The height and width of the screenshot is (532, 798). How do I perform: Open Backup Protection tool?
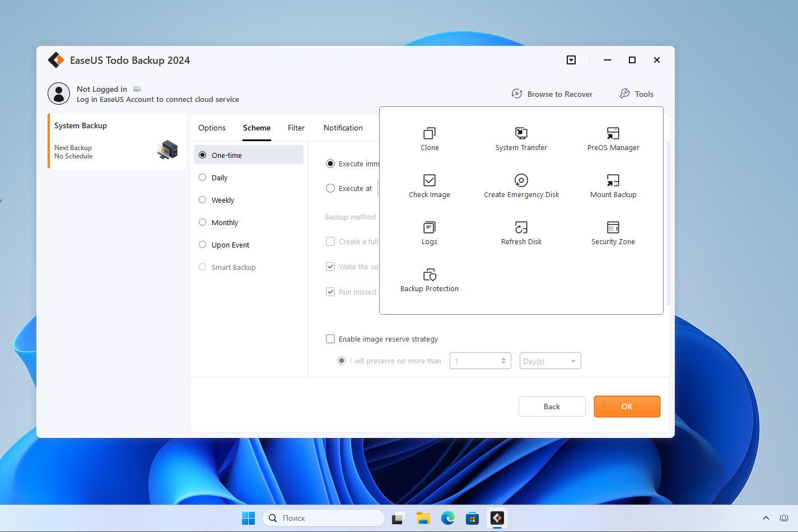pos(430,280)
